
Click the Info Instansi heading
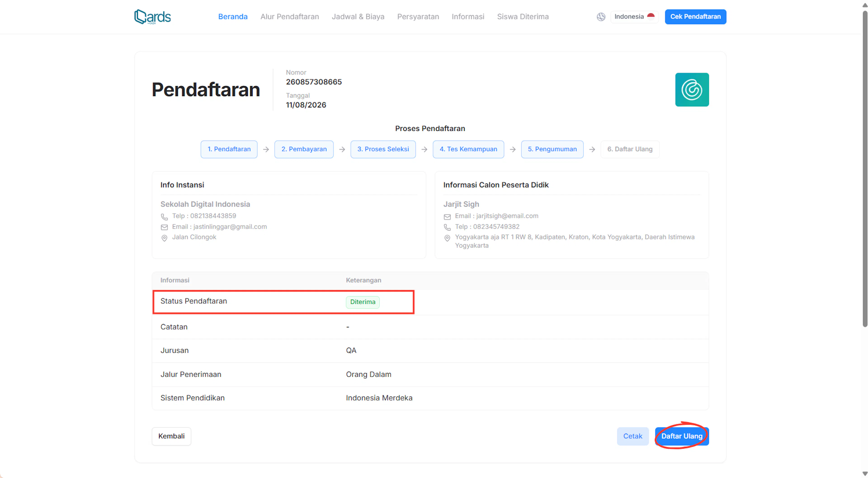(x=182, y=185)
